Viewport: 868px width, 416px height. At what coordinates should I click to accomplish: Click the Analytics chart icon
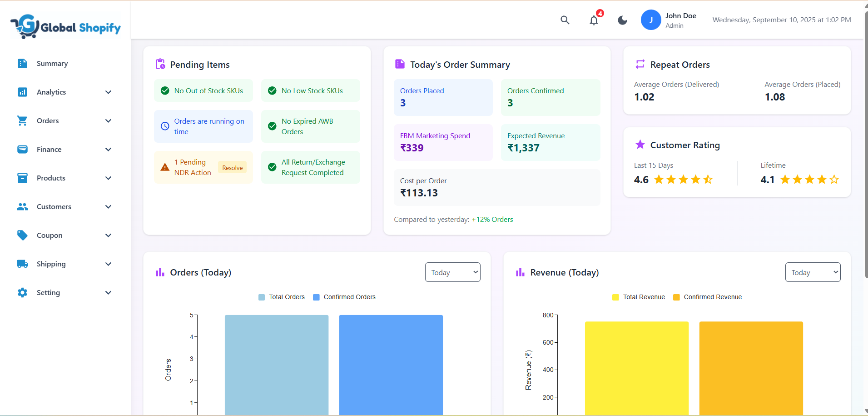click(22, 92)
